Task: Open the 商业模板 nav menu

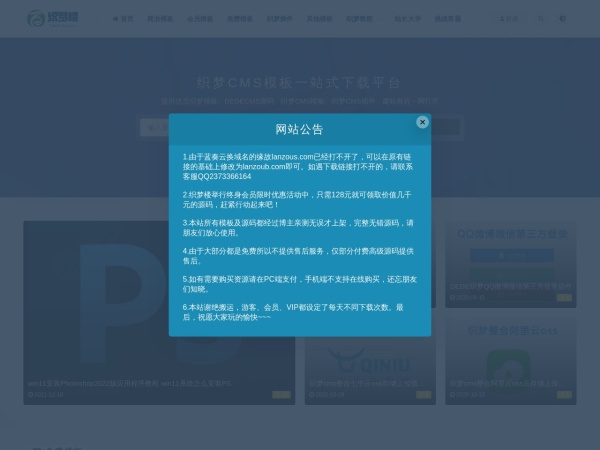Action: [x=160, y=19]
